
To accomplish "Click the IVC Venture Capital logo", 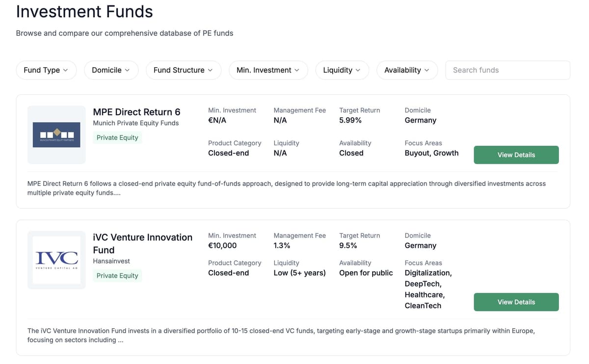I will (56, 260).
